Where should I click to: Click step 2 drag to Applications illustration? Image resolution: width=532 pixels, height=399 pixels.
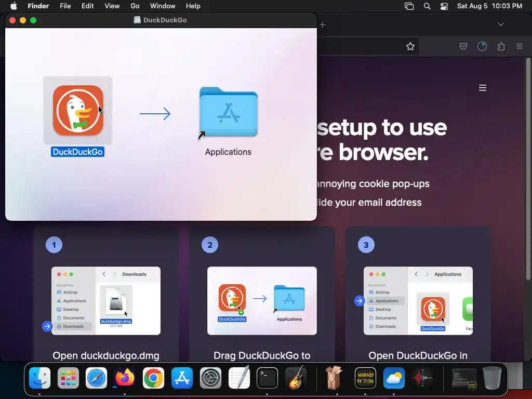tap(262, 301)
